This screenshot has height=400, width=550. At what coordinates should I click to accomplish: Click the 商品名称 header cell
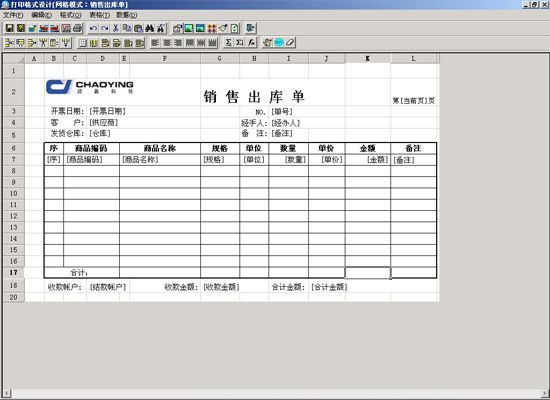[x=160, y=148]
